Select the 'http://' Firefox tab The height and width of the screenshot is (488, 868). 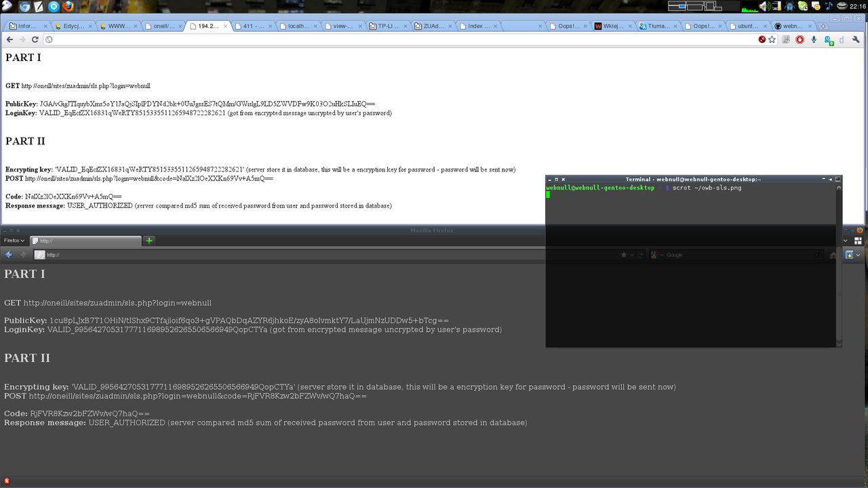pos(86,241)
